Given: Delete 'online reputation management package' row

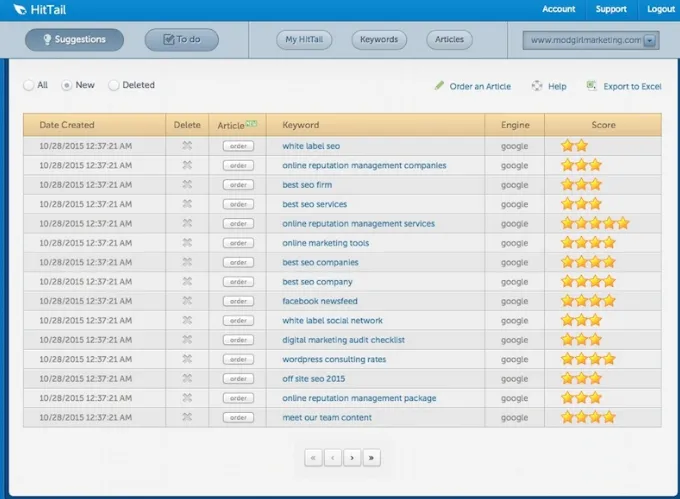Looking at the screenshot, I should coord(187,398).
